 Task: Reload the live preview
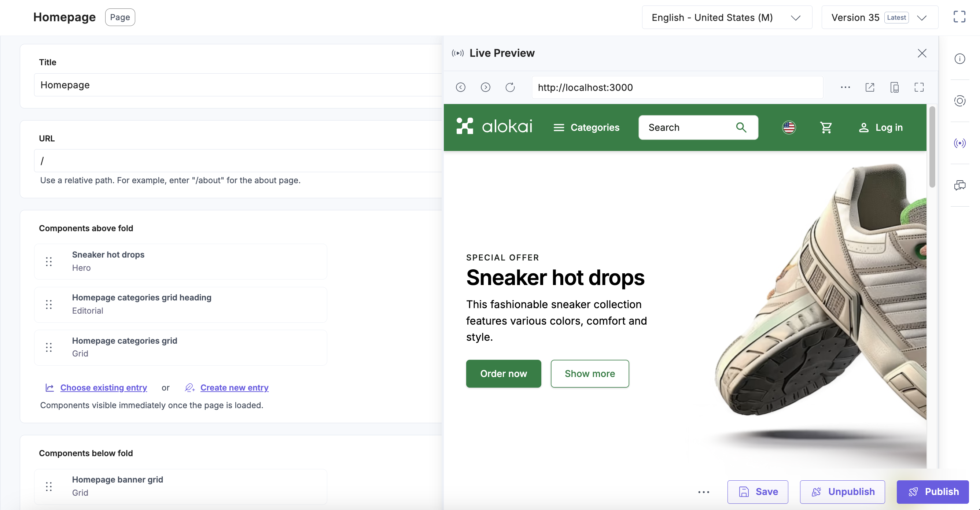pos(510,88)
